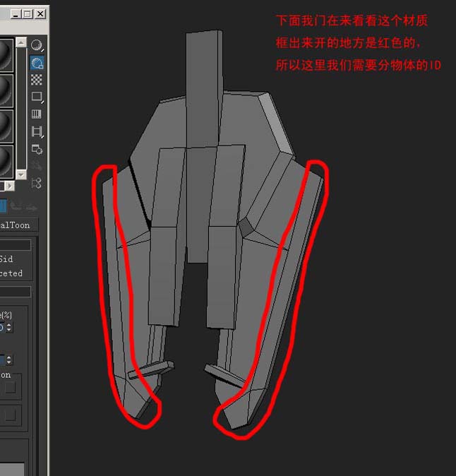Click the grey color swatch at the panel bottom
Image resolution: width=456 pixels, height=476 pixels.
point(12,470)
